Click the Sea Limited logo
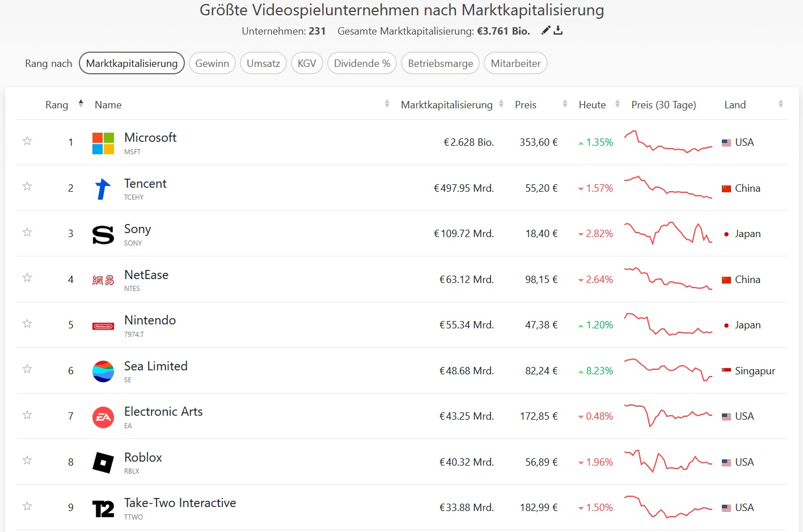803x532 pixels. [103, 371]
